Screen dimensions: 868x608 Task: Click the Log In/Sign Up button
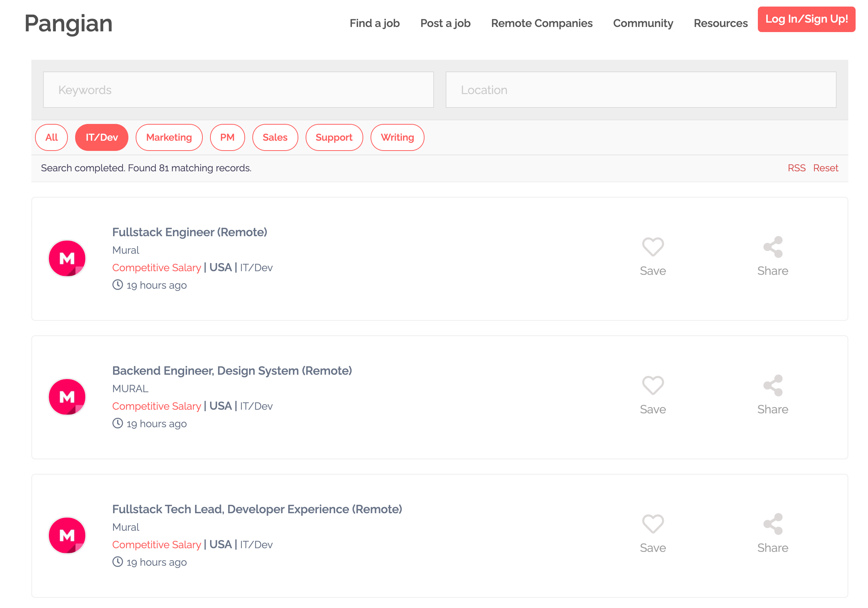click(x=806, y=19)
